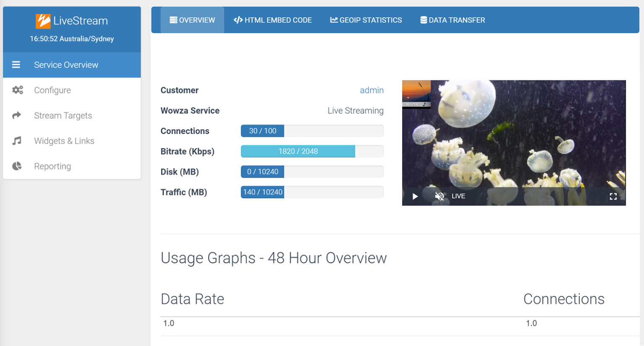Open the GeoIP Statistics tab
Viewport: 644px width, 346px height.
coord(366,20)
